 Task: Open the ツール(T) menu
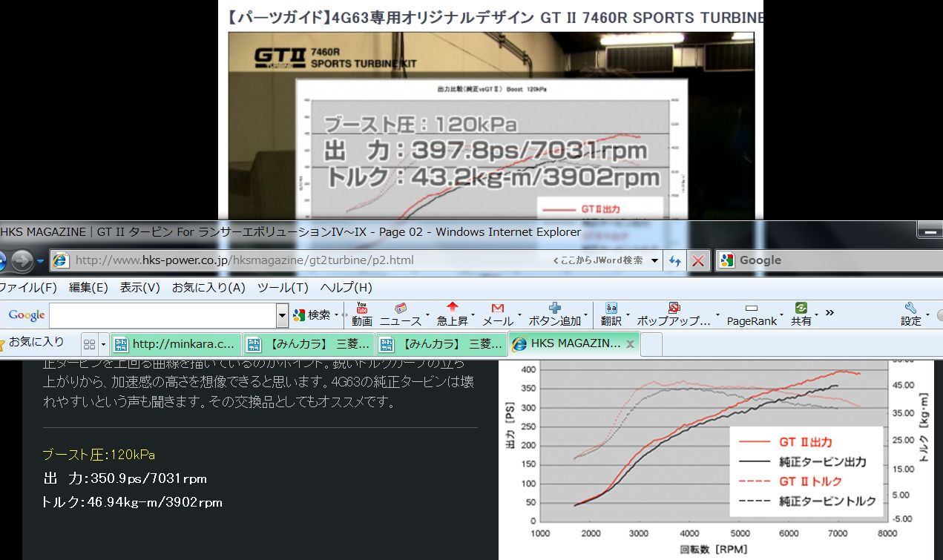[283, 288]
